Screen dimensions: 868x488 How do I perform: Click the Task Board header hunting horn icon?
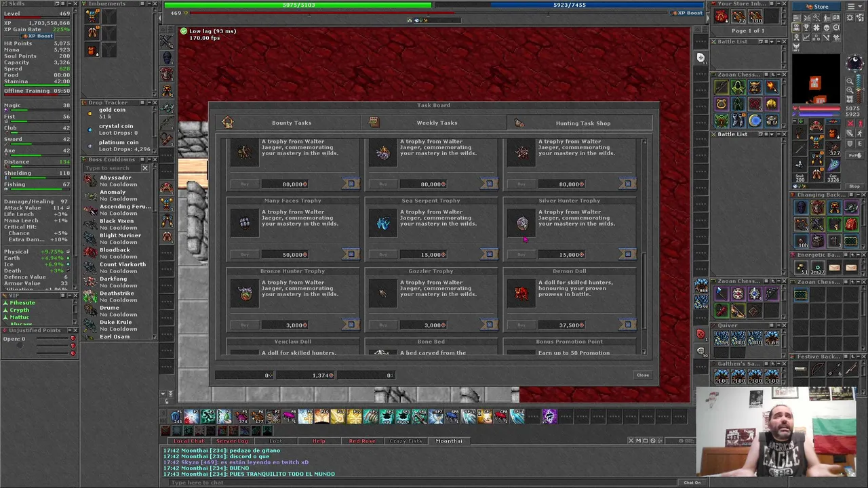pos(227,123)
